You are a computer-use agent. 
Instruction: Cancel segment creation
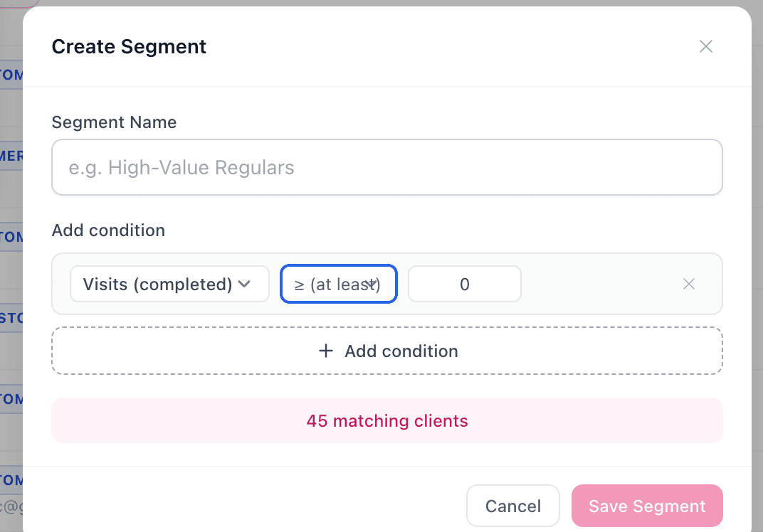[512, 506]
